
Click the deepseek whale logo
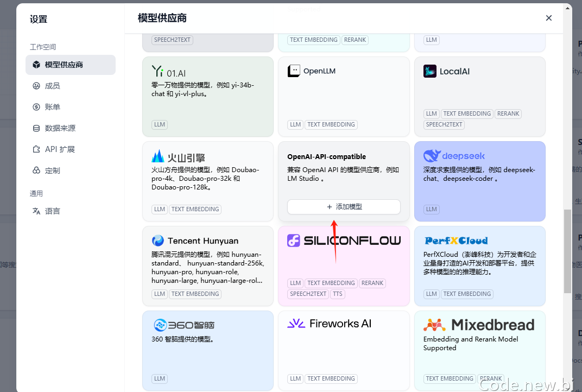432,156
